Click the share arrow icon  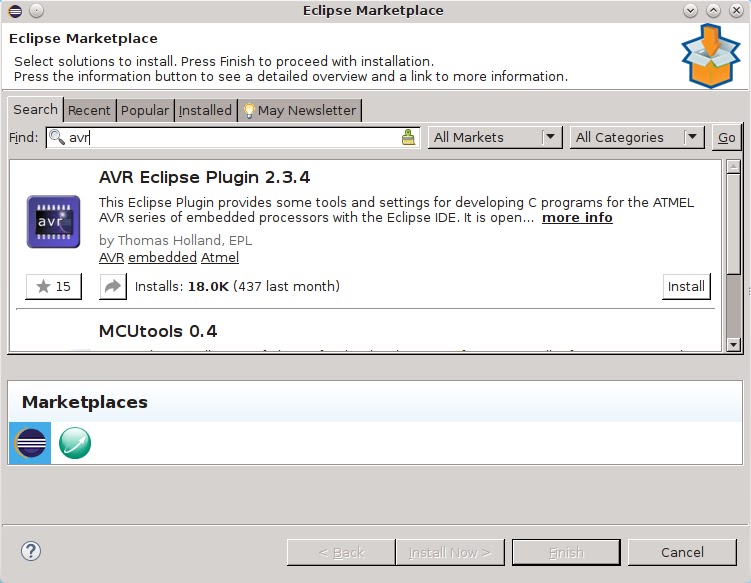pos(113,286)
